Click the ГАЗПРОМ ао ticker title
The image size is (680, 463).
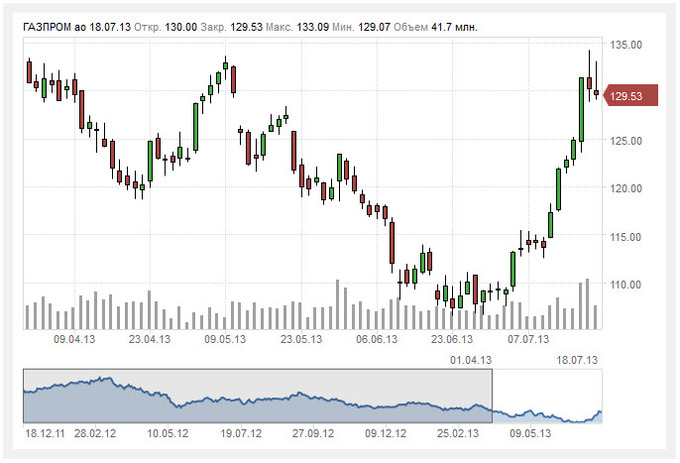(x=55, y=27)
